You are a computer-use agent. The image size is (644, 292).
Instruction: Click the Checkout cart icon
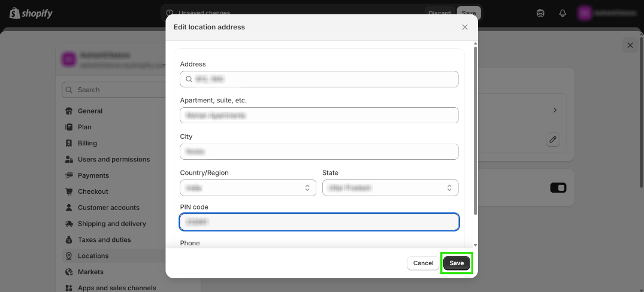tap(69, 192)
